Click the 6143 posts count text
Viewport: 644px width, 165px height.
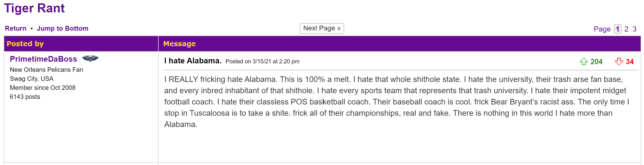(25, 97)
